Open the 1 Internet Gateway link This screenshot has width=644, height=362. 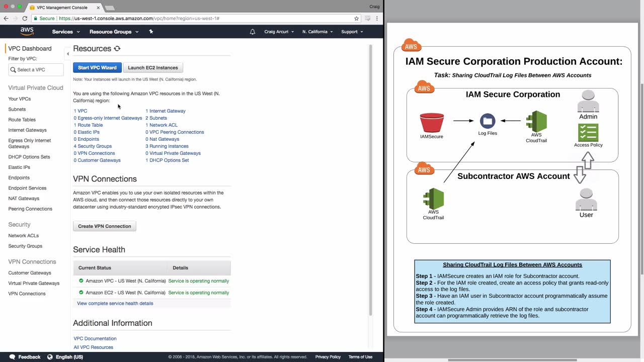pos(166,111)
